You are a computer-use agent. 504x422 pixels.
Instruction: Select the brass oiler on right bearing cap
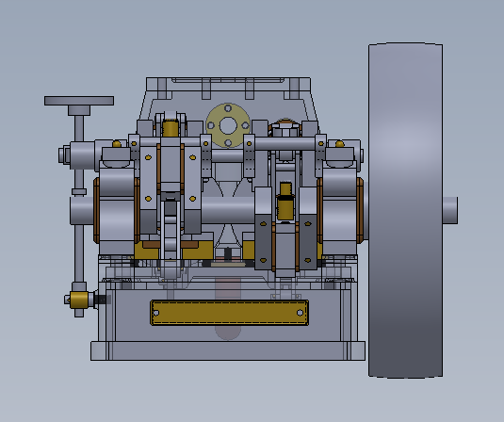[x=340, y=144]
